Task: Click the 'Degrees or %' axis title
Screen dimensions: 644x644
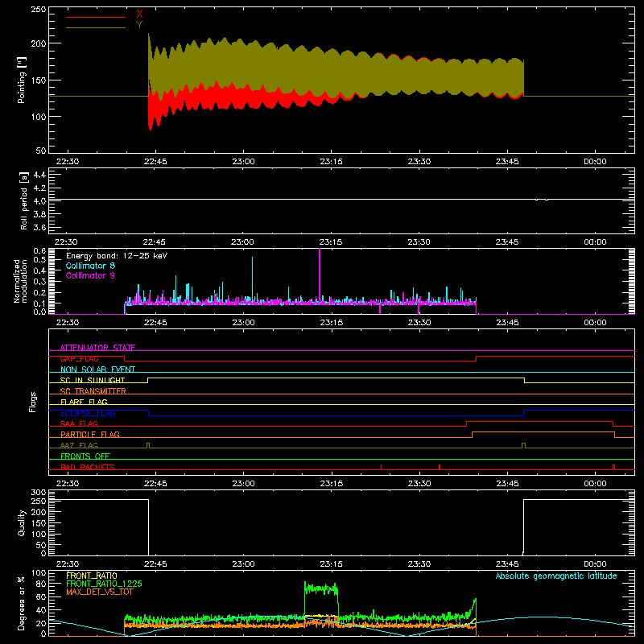Action: click(x=21, y=603)
